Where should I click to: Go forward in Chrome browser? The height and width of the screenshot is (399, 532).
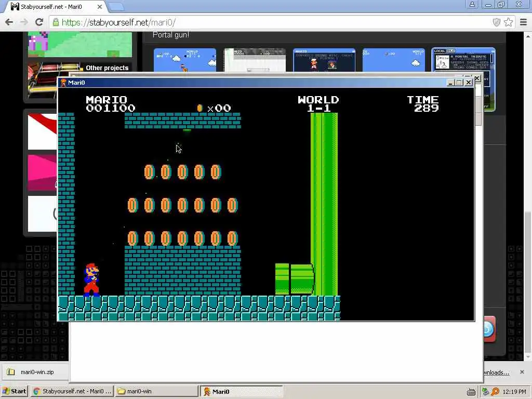24,22
